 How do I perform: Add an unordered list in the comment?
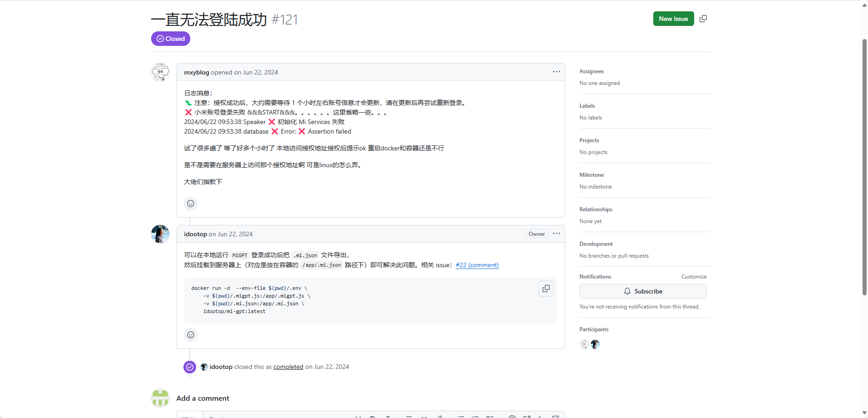461,416
